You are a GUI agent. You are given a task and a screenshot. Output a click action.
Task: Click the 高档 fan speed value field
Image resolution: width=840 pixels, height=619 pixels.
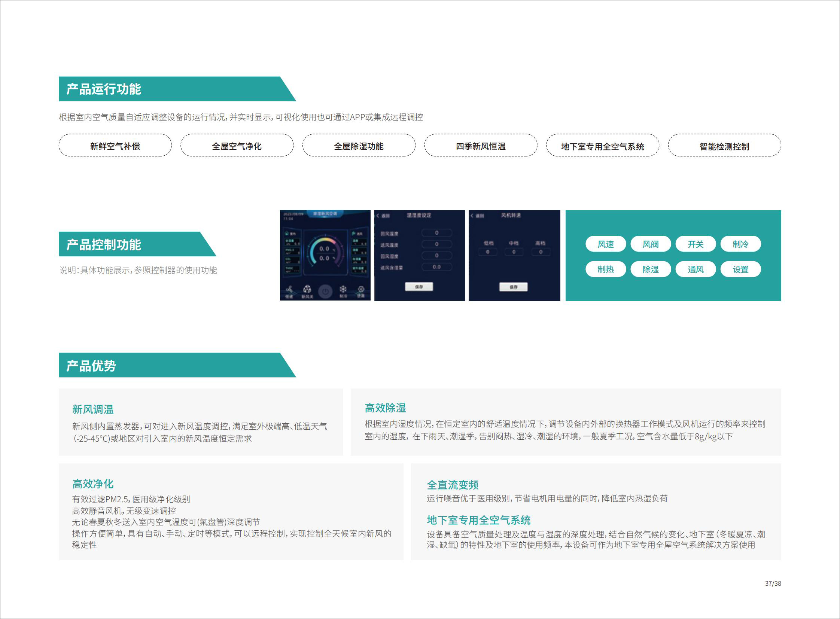click(541, 252)
